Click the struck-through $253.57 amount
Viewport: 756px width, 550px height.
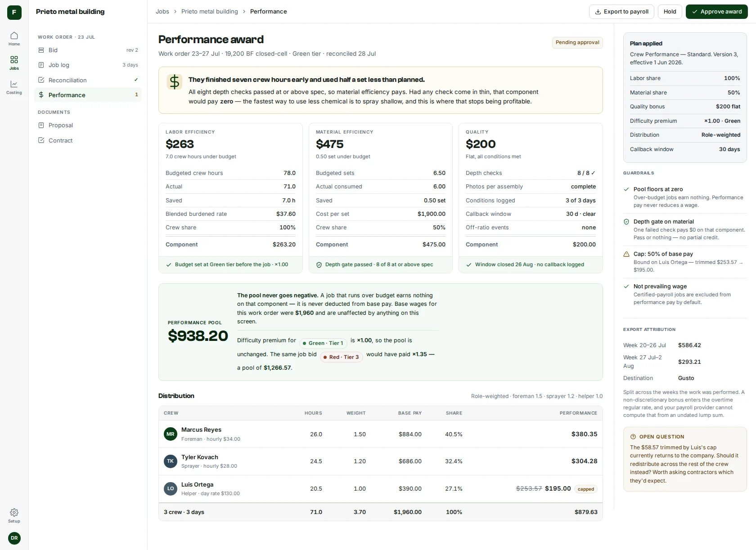(x=529, y=488)
